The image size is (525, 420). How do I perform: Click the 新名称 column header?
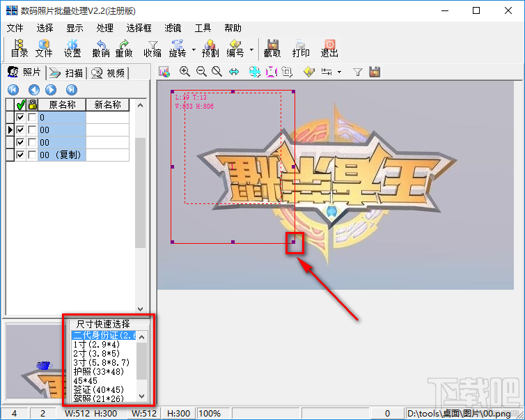(x=107, y=104)
